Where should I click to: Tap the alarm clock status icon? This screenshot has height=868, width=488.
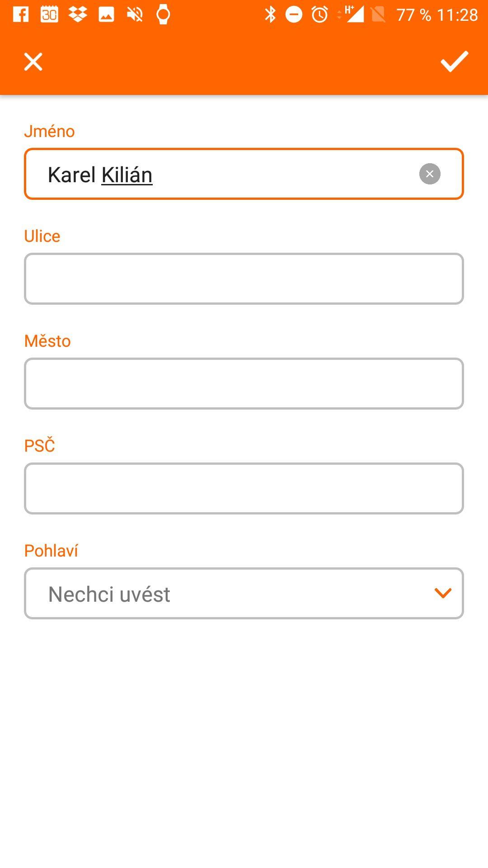(320, 14)
